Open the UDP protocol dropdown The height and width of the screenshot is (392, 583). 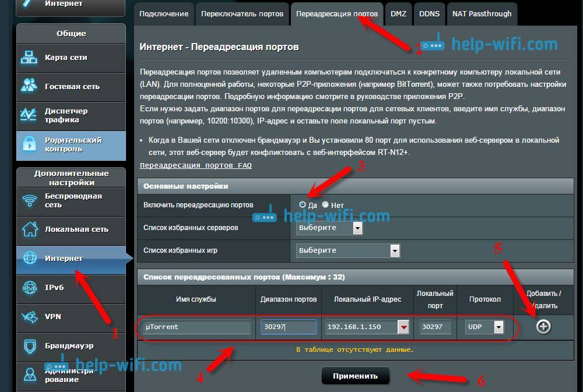coord(484,327)
